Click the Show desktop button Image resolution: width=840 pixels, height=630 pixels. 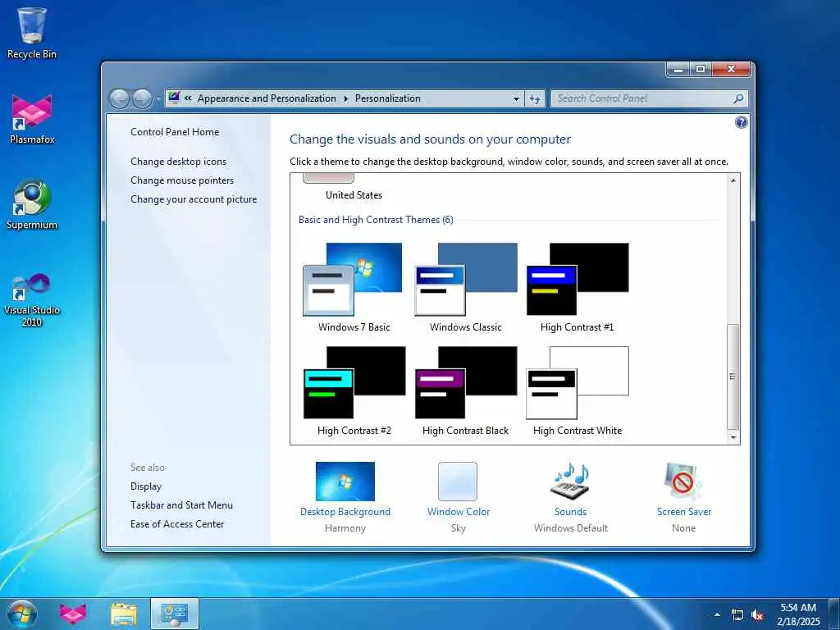coord(834,614)
